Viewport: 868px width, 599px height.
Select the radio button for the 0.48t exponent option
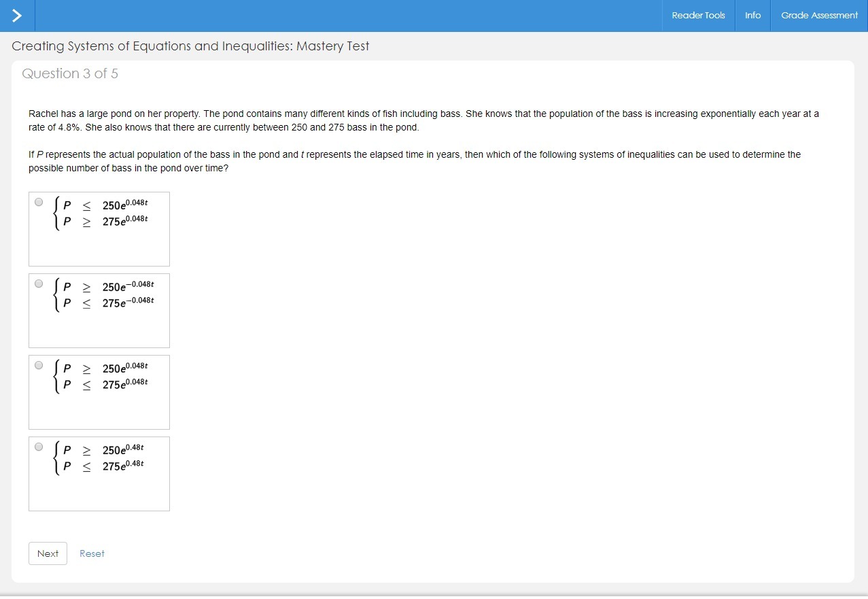pyautogui.click(x=39, y=447)
